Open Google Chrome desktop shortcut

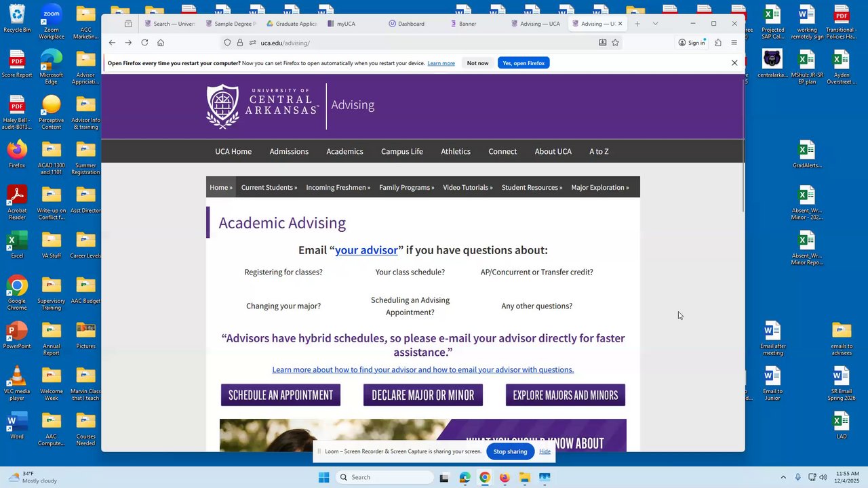(17, 293)
